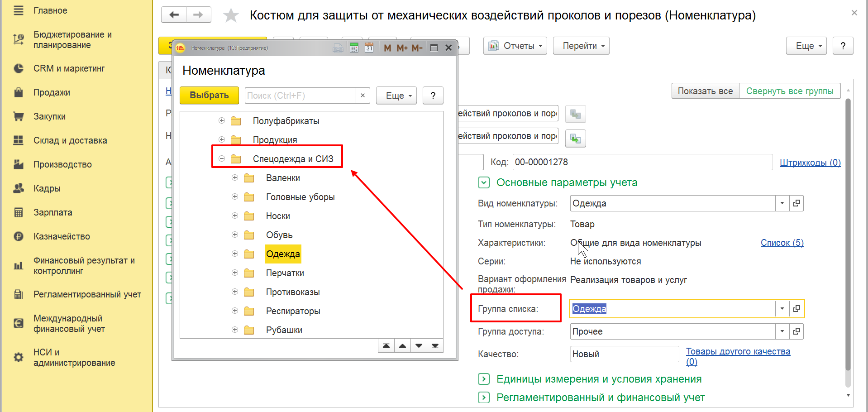Open Штрихкоды (0) link

pos(810,163)
